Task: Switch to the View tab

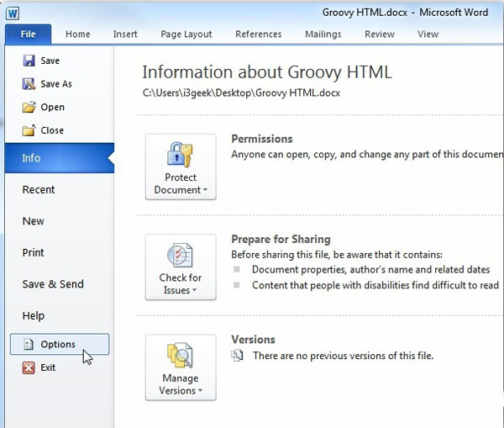Action: pos(428,34)
